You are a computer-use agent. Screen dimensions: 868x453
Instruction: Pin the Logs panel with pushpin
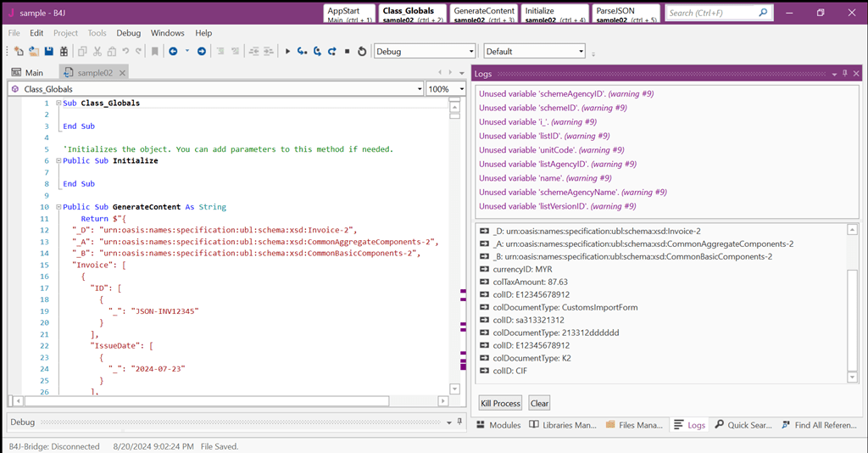[845, 73]
